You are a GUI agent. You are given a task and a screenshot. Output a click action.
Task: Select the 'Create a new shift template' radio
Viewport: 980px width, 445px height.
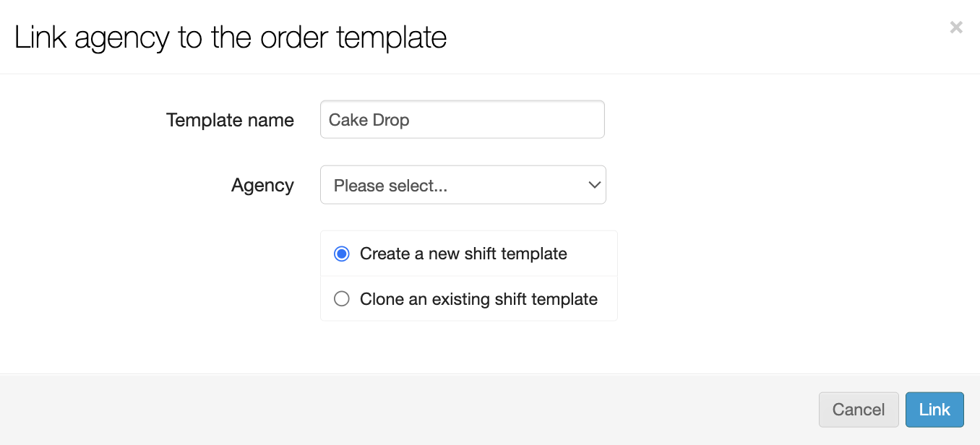[342, 254]
